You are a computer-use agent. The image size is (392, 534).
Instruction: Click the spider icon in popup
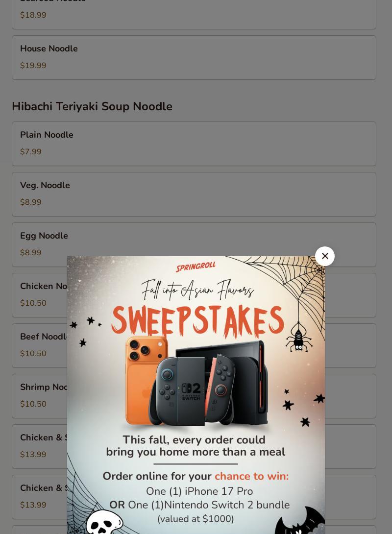(299, 338)
